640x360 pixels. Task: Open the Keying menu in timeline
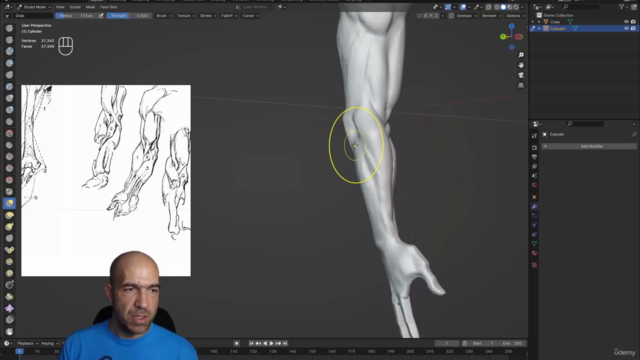pyautogui.click(x=49, y=343)
